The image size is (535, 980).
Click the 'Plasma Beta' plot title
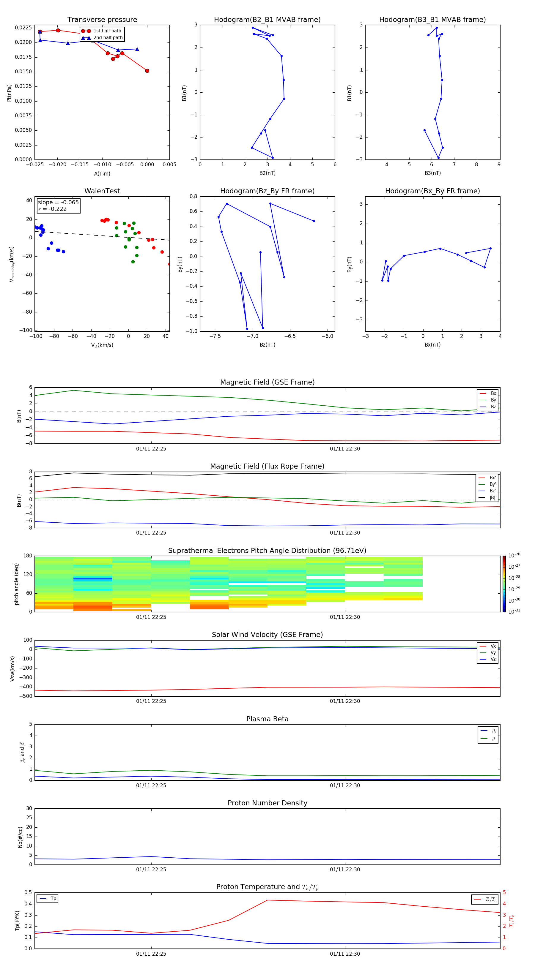(267, 719)
